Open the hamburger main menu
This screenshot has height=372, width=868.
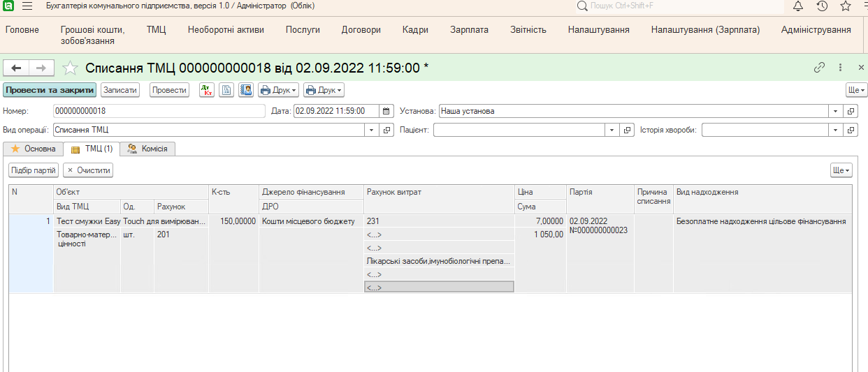(27, 6)
